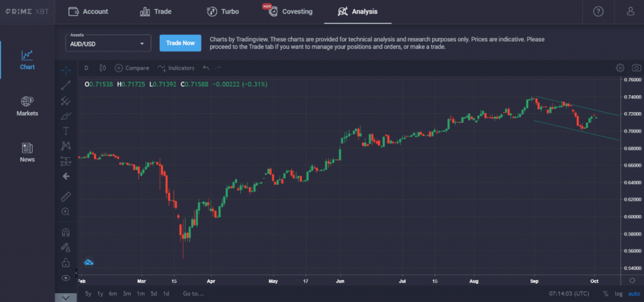Image resolution: width=644 pixels, height=302 pixels.
Task: Expand the AUD/USD assets dropdown
Action: [108, 43]
